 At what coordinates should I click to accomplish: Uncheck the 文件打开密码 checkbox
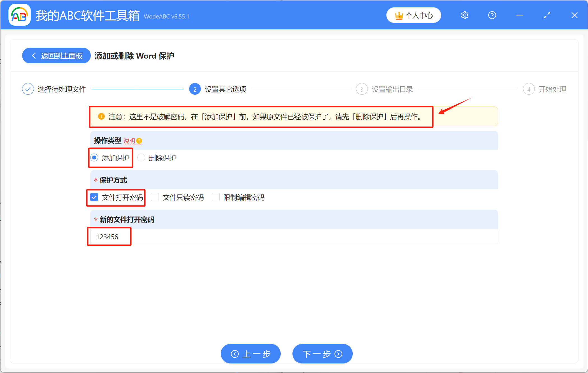click(94, 197)
